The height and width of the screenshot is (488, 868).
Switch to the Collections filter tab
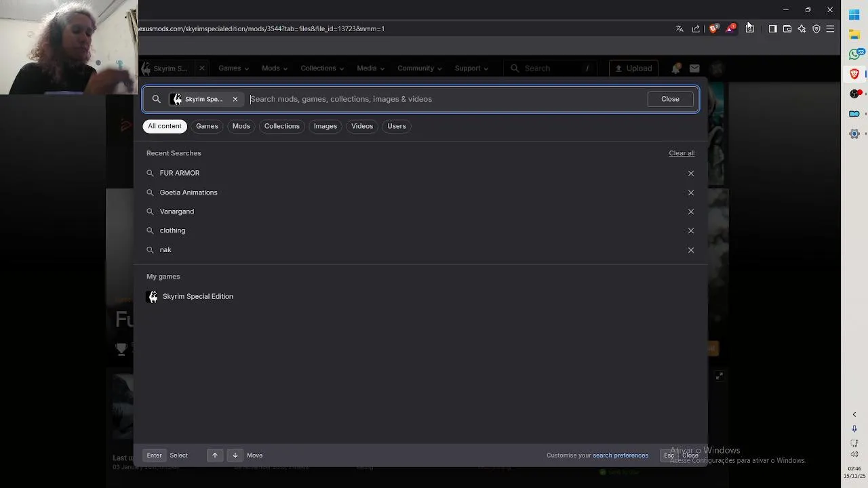pos(281,126)
